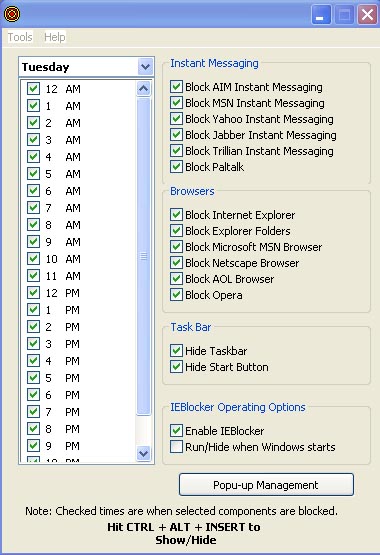Open Popu-up Management
This screenshot has width=380, height=555.
[x=266, y=485]
